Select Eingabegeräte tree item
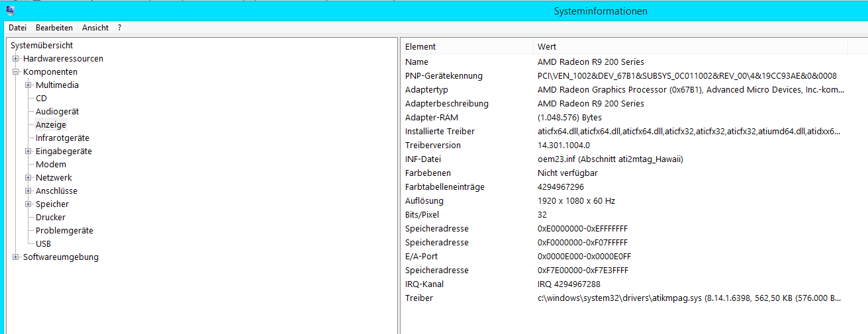 [x=64, y=151]
